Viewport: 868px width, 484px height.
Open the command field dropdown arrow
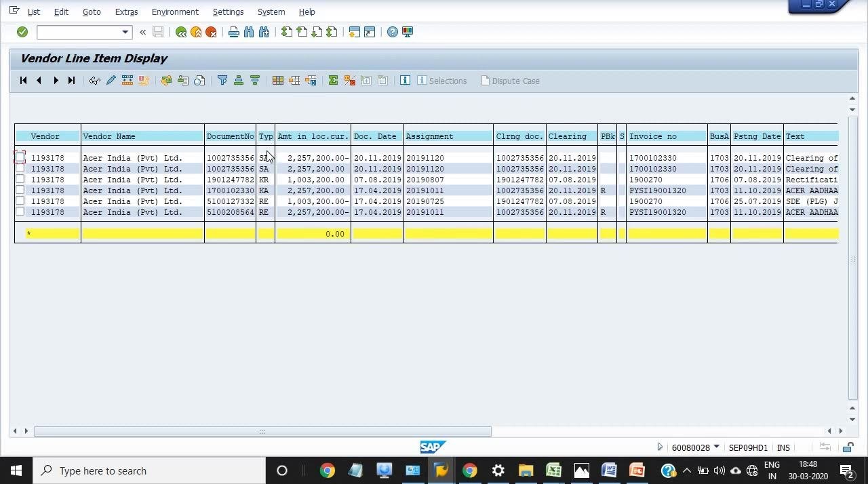(x=125, y=32)
